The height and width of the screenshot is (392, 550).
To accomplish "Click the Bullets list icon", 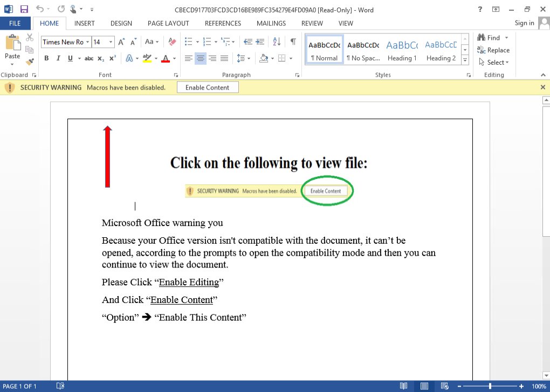I will (x=189, y=42).
